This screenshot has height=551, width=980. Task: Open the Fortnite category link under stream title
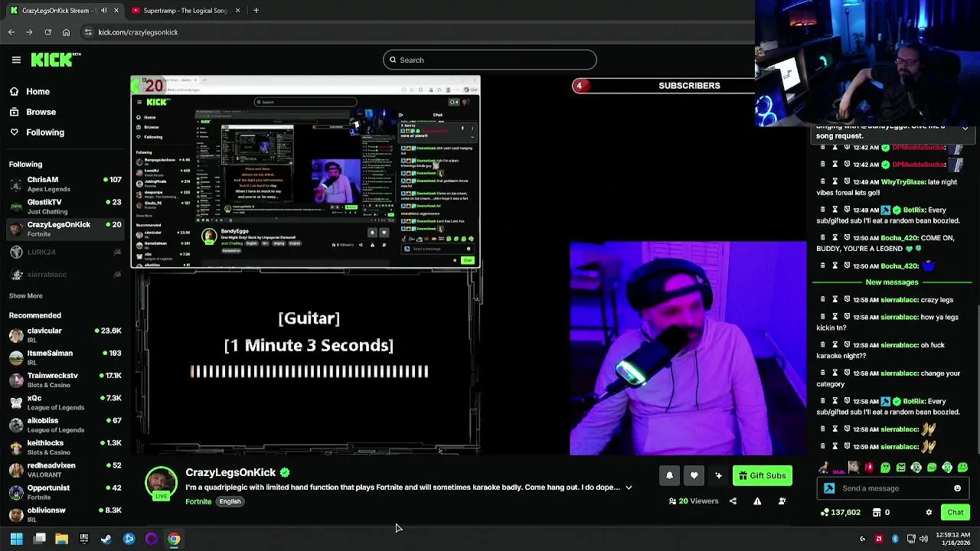point(198,501)
